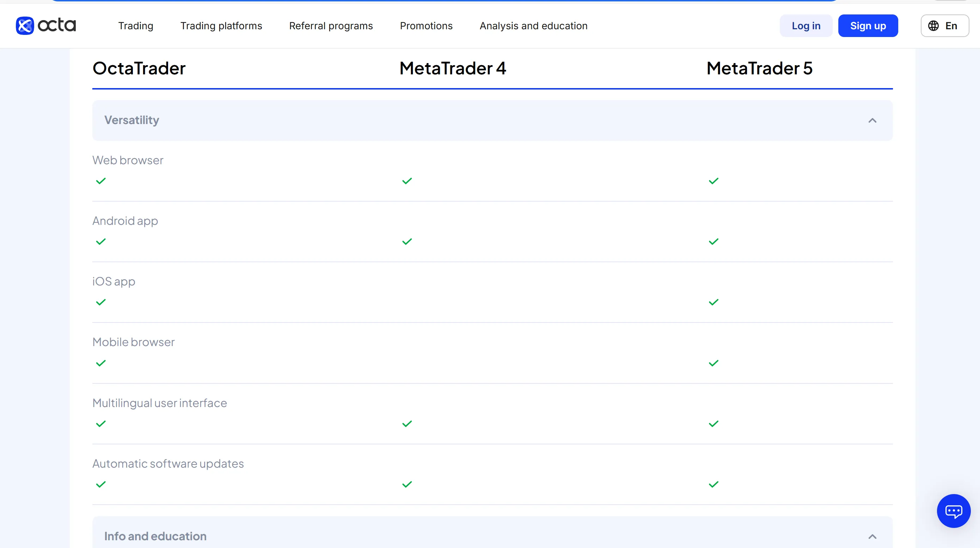Click MetaTrader 4 Multilingual user interface checkmark
980x548 pixels.
click(x=407, y=424)
